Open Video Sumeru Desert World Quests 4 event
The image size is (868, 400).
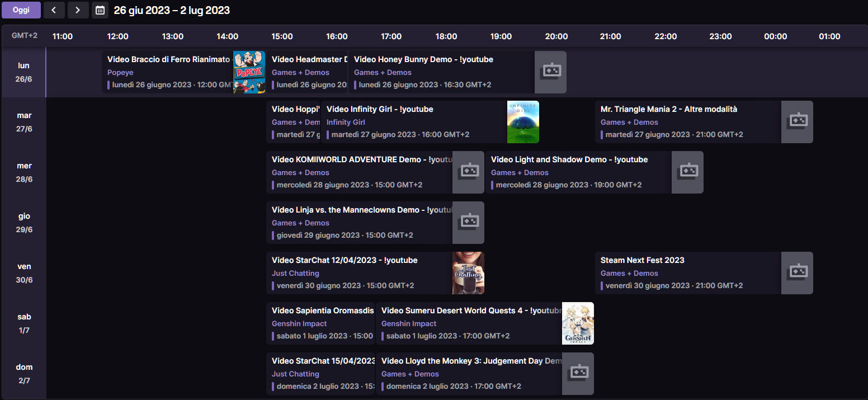coord(470,310)
